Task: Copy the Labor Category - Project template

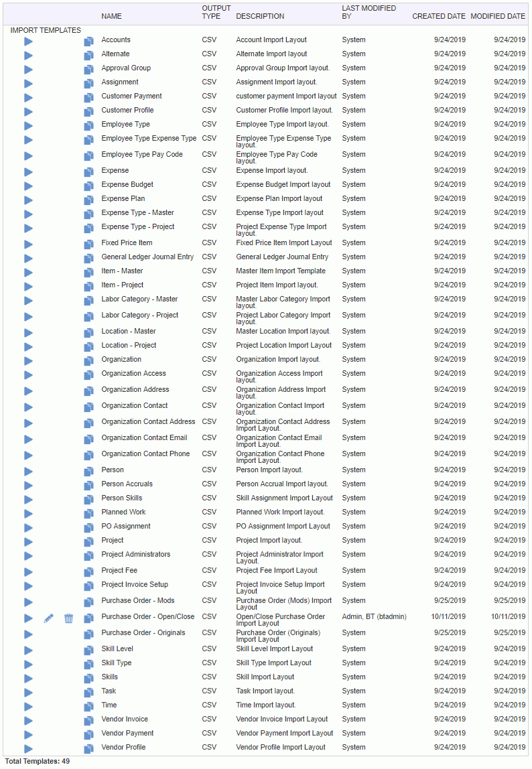Action: [x=88, y=317]
